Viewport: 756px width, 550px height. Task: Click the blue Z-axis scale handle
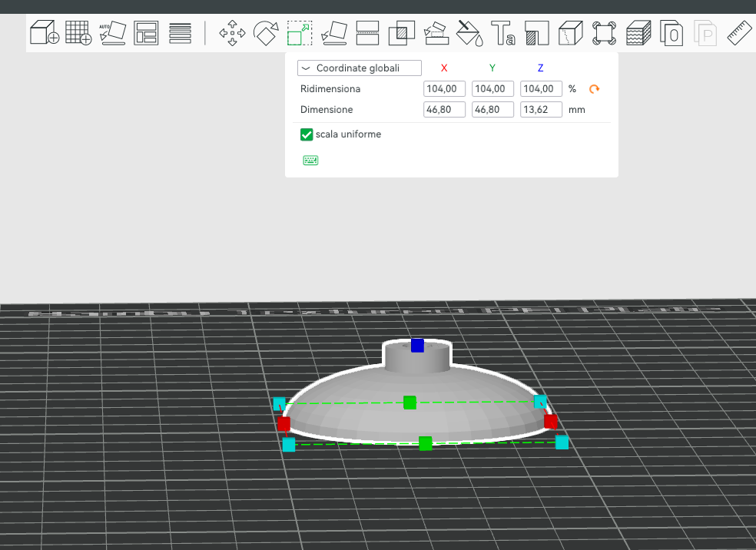(x=417, y=345)
